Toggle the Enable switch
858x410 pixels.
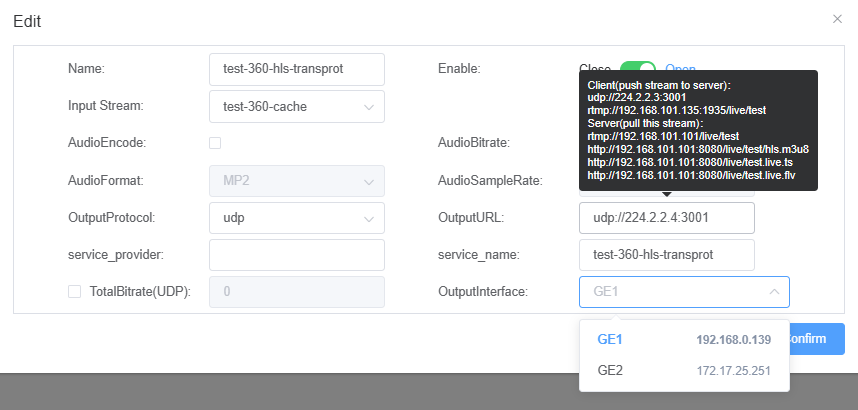pyautogui.click(x=638, y=68)
